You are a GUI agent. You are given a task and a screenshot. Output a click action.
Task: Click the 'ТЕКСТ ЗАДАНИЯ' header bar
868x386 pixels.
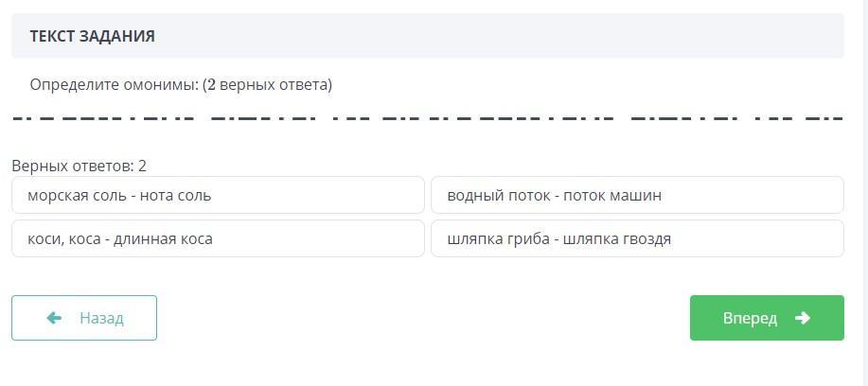[x=427, y=36]
